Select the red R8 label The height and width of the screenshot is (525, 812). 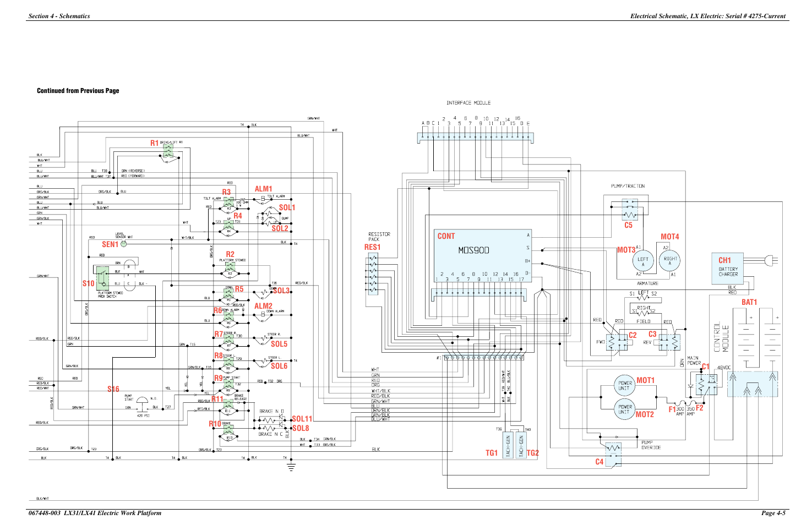[219, 356]
